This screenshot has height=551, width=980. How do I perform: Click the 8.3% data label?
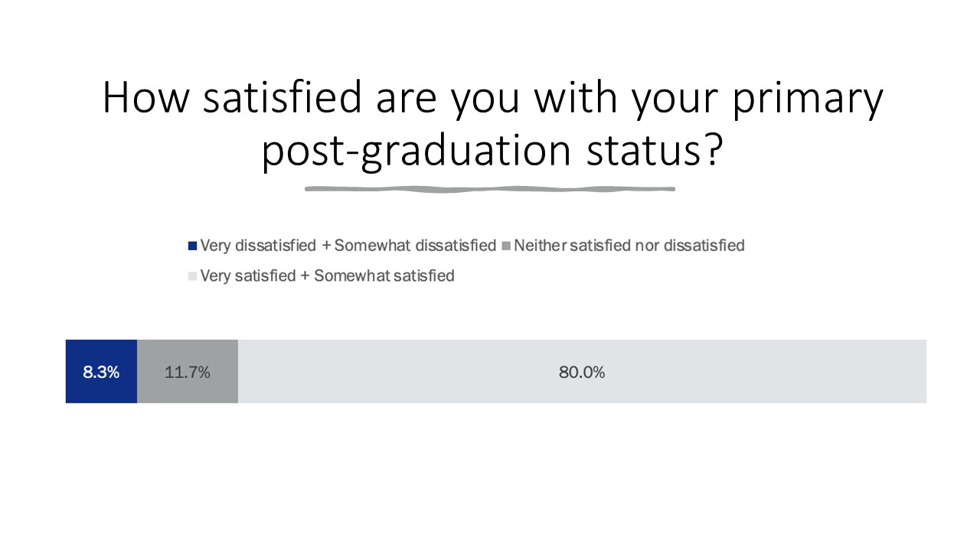(101, 373)
